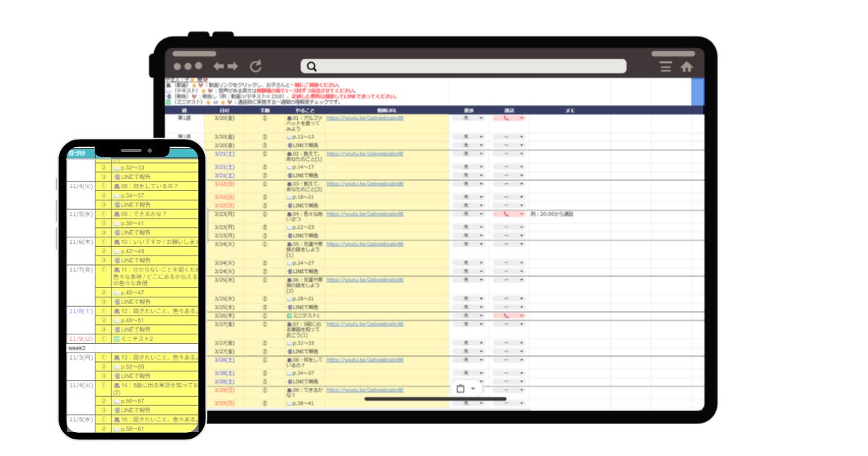Open youtu.be link in 03：教えて row
The width and height of the screenshot is (868, 456).
click(365, 184)
